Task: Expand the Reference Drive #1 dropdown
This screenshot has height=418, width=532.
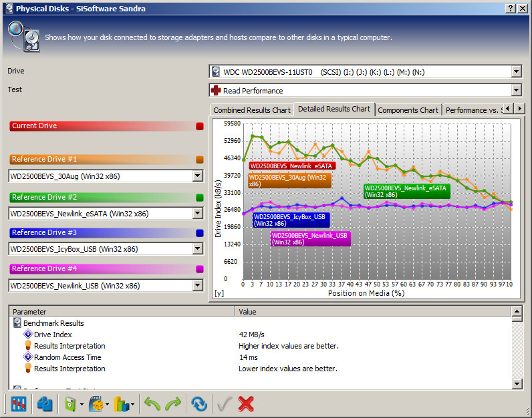Action: click(x=197, y=176)
